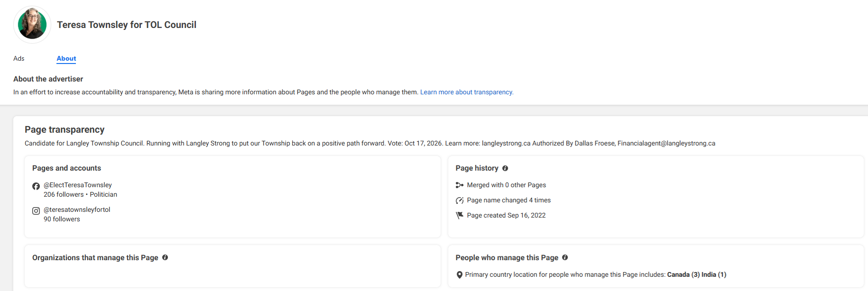Click Page name changed 4 times
Image resolution: width=868 pixels, height=291 pixels.
click(508, 200)
